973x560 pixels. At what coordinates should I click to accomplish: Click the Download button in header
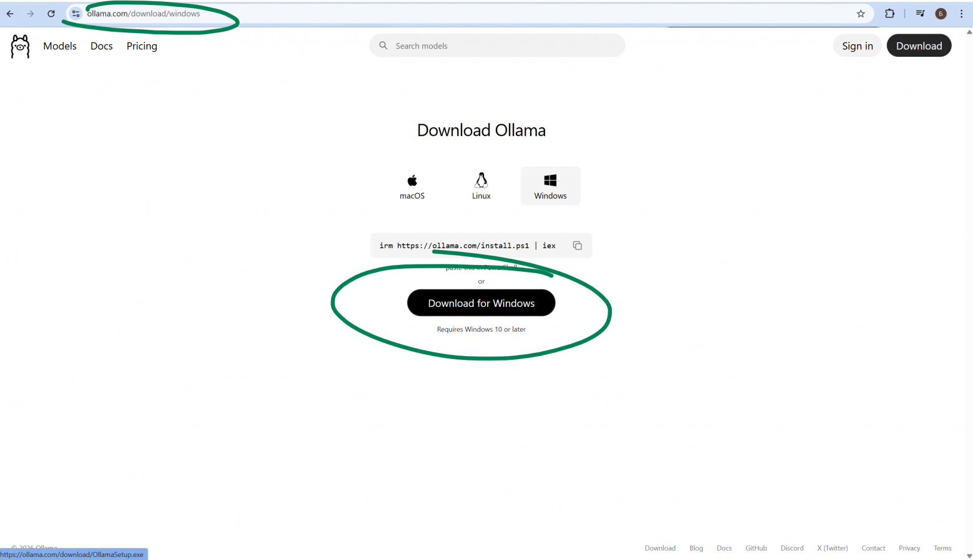(x=919, y=46)
